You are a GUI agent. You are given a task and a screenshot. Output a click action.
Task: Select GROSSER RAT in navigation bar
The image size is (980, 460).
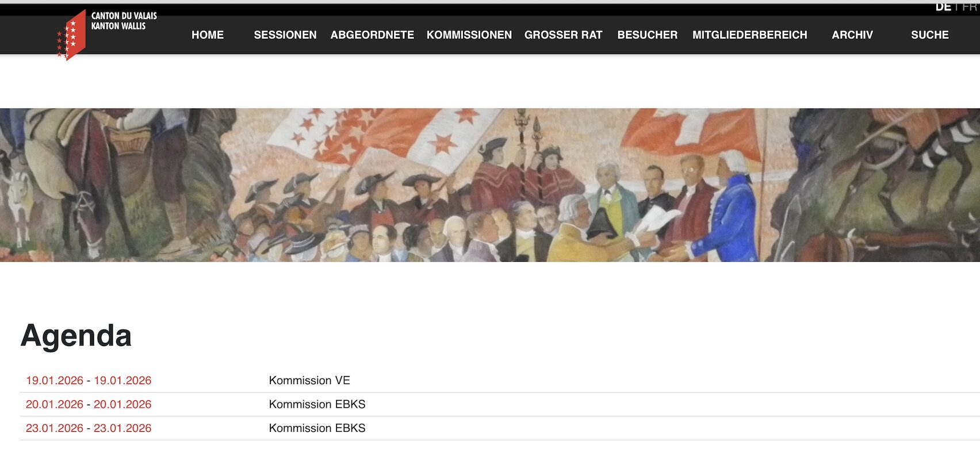pyautogui.click(x=564, y=35)
